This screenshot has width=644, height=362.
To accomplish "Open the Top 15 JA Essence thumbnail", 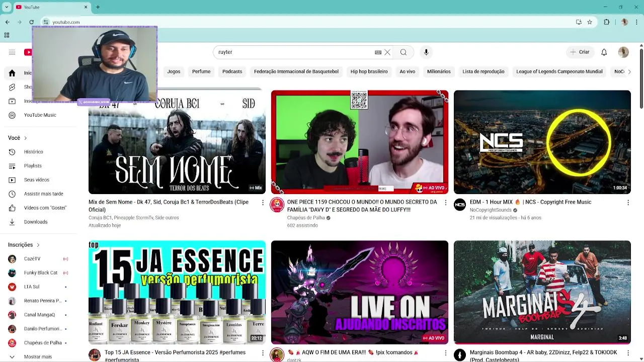I will [177, 292].
